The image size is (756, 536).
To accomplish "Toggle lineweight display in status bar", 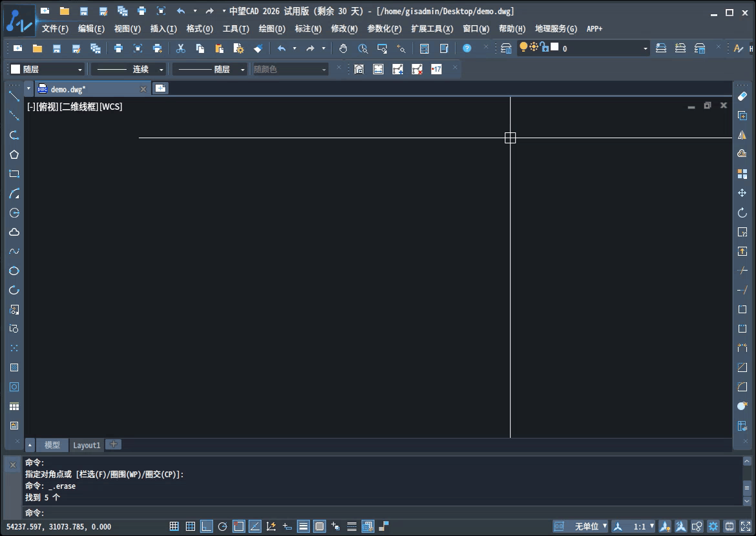I will tap(303, 526).
